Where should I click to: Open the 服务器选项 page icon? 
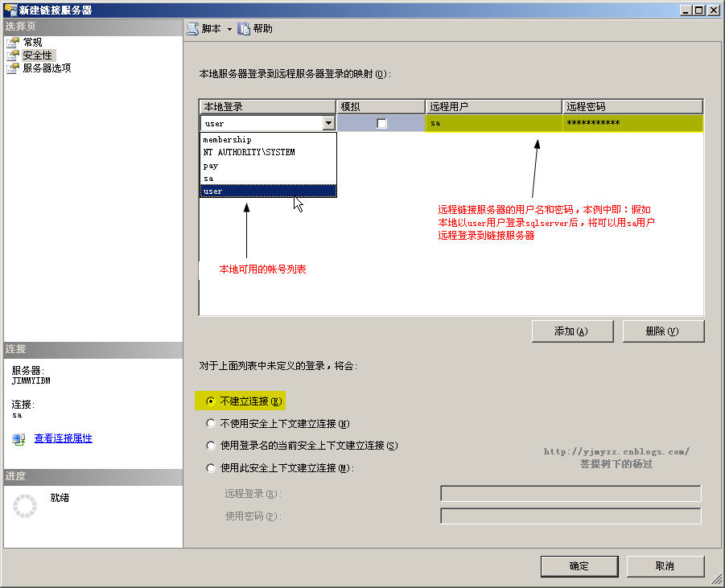(x=13, y=68)
